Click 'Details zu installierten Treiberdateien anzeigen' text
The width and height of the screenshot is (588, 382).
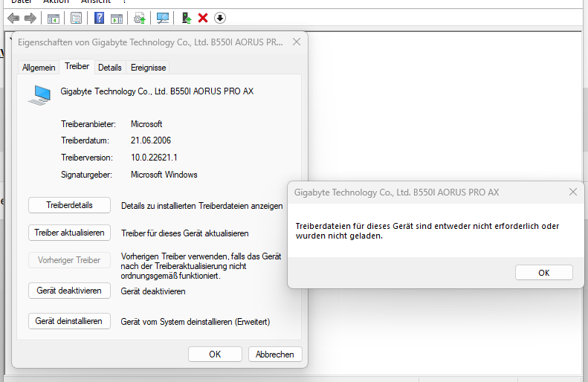[201, 206]
